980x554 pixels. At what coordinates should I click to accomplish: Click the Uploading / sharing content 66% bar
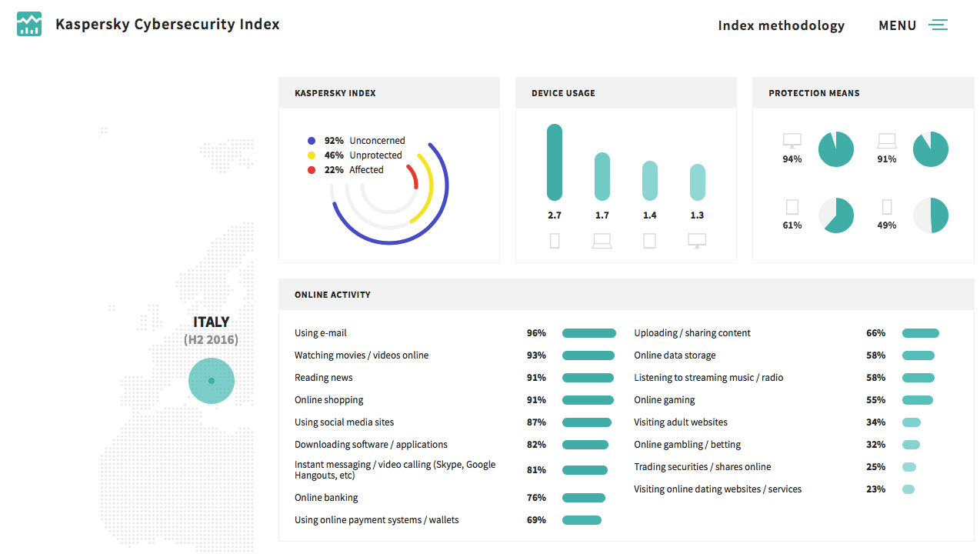coord(921,333)
